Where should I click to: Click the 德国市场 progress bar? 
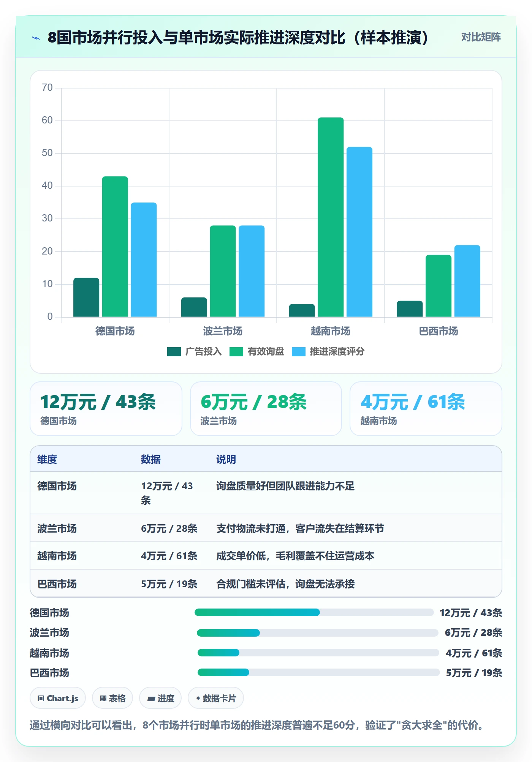(314, 612)
